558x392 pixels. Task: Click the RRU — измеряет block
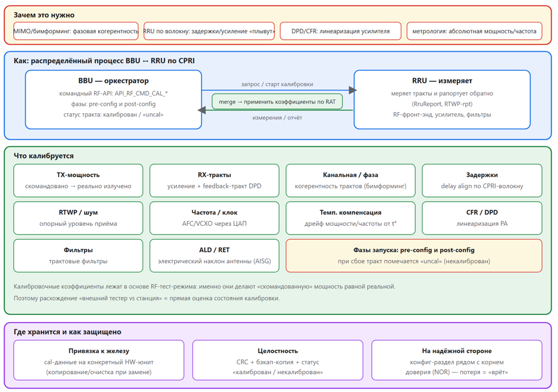tap(442, 99)
